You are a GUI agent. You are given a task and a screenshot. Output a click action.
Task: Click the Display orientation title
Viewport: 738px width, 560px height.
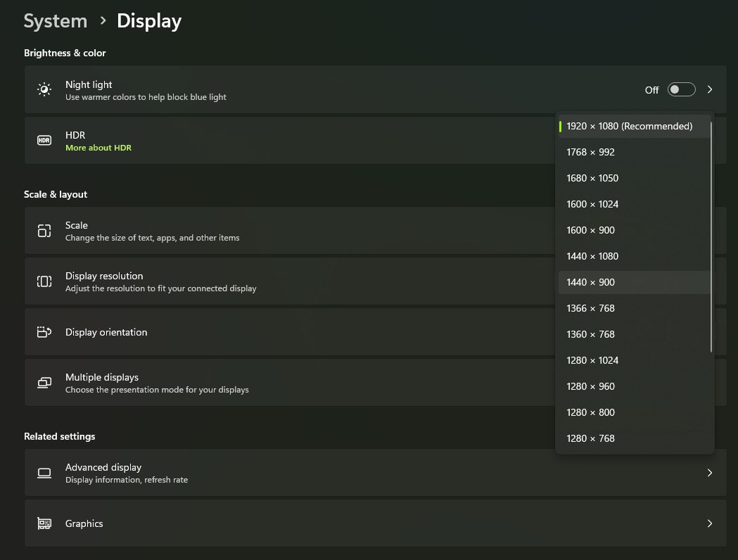pyautogui.click(x=106, y=332)
